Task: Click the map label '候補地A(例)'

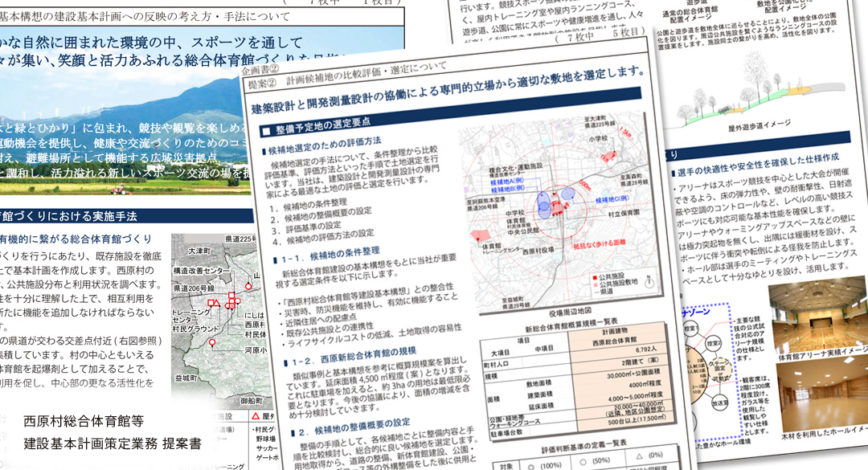Action: click(x=507, y=182)
